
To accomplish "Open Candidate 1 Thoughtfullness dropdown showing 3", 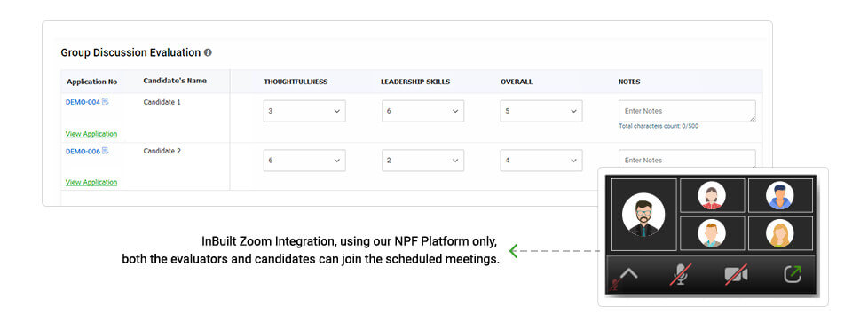I will 304,111.
